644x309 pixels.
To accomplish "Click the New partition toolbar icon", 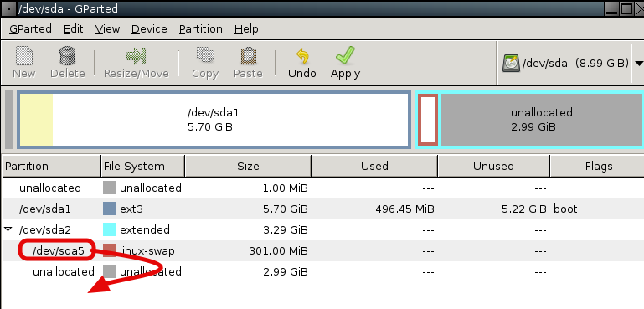I will pyautogui.click(x=23, y=56).
